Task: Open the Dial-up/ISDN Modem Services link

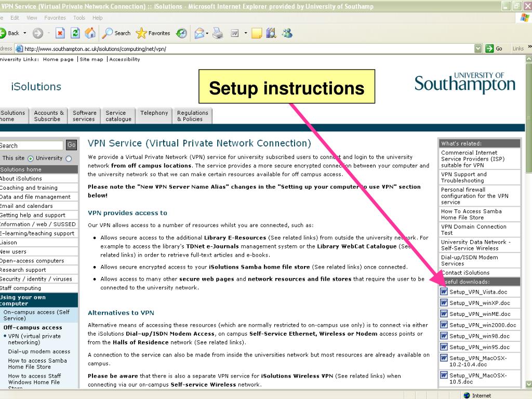Action: pos(470,260)
